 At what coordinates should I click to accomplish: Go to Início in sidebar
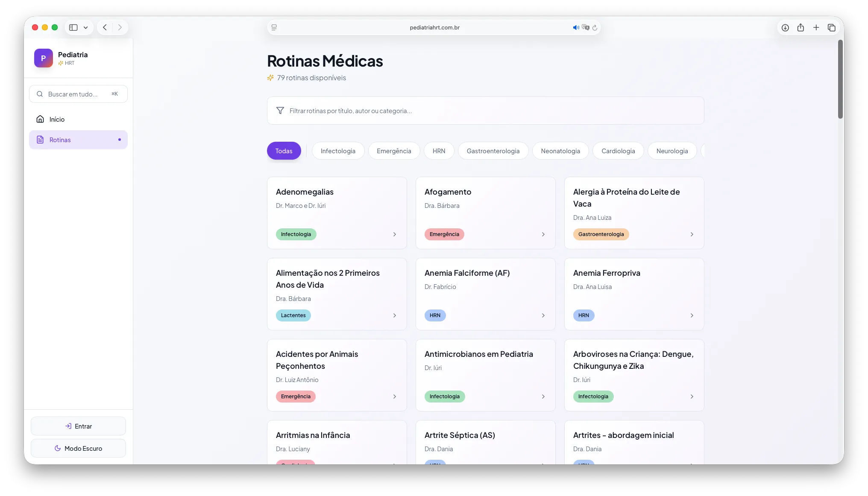(x=57, y=119)
